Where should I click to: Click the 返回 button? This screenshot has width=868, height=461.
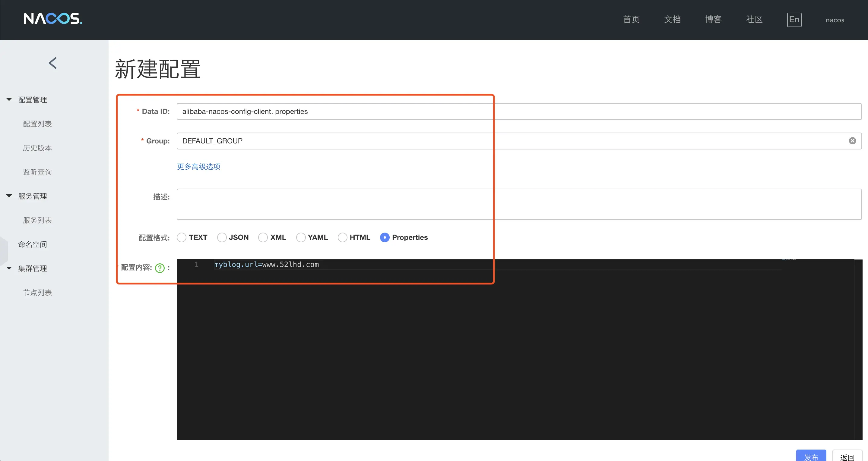coord(847,456)
